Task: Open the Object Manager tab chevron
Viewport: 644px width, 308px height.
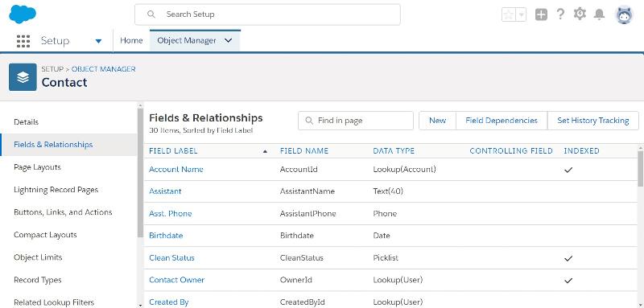Action: click(x=229, y=40)
